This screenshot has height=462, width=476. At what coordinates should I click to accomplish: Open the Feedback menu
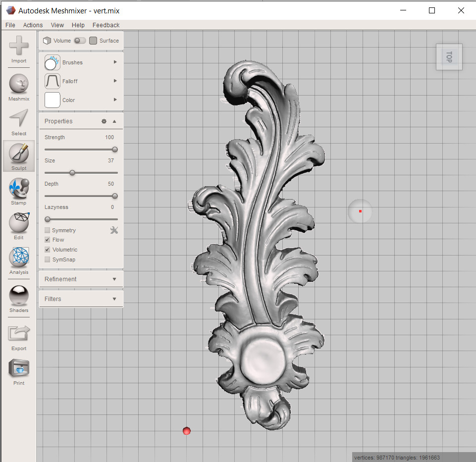(106, 25)
